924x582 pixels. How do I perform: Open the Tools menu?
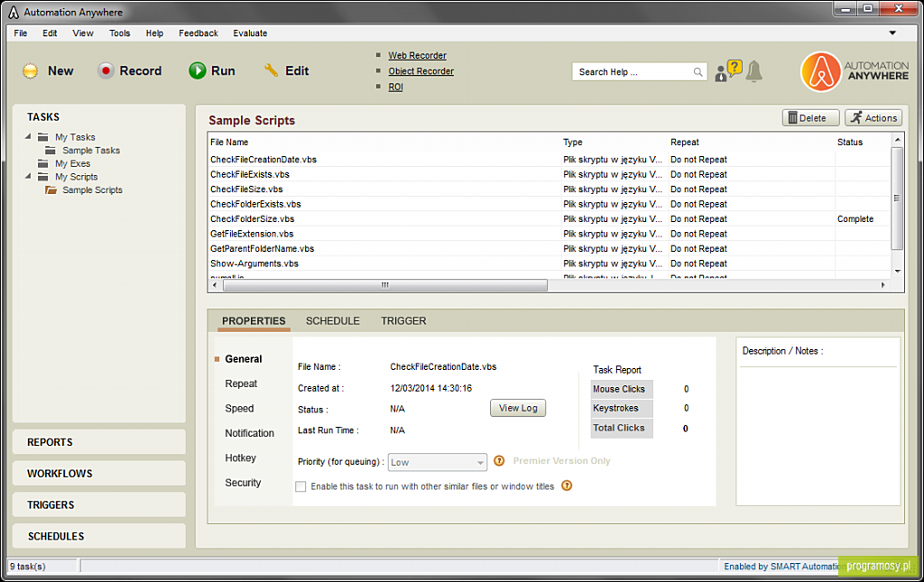point(120,33)
